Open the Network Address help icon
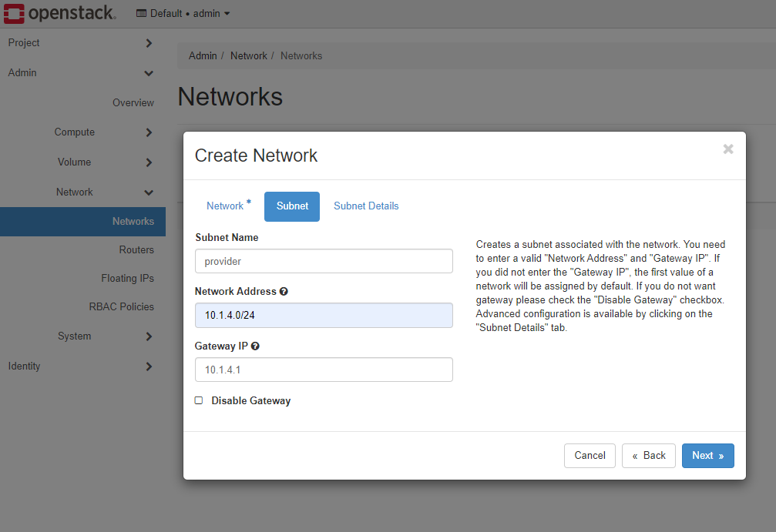The image size is (776, 532). [284, 291]
